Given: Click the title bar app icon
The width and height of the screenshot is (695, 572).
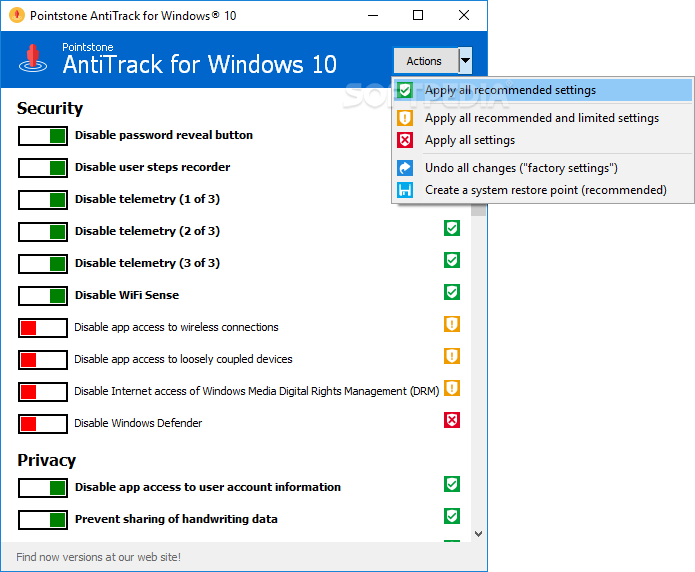Looking at the screenshot, I should click(x=16, y=16).
